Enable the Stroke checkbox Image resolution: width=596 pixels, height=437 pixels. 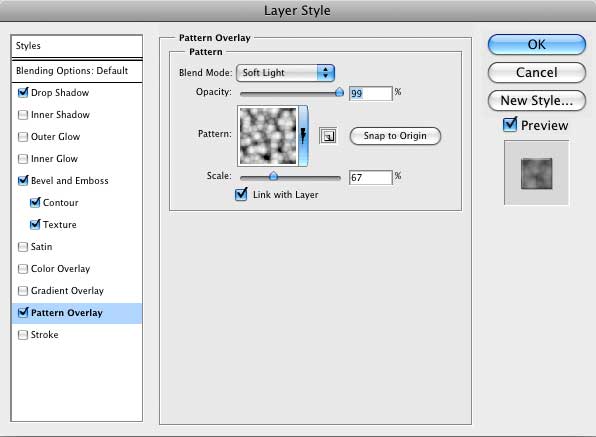click(x=23, y=335)
